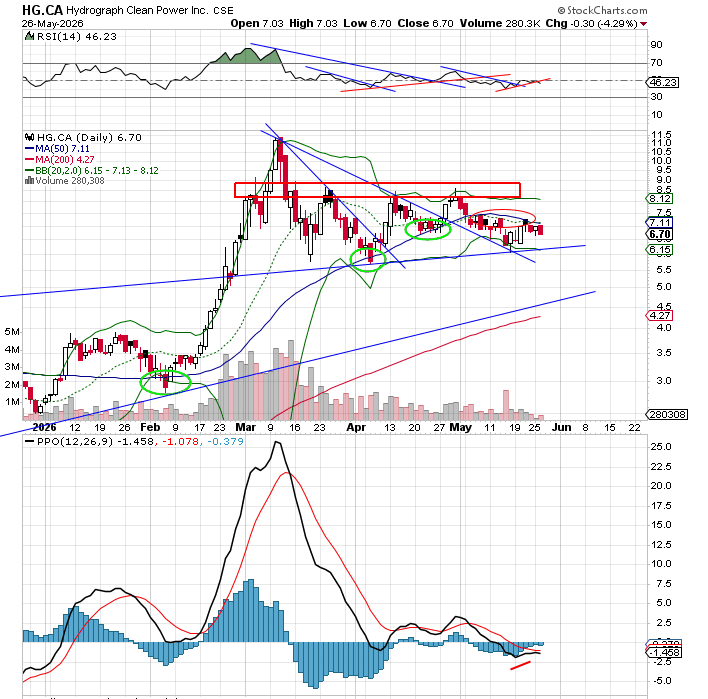Click the PPO(12,26,9) -1.458 legend
Viewport: 708px width, 699px height.
pos(95,442)
